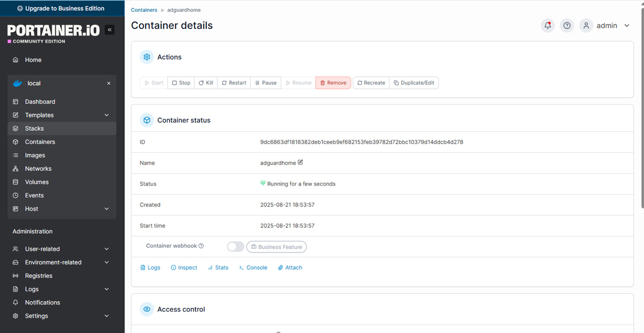Click Upgrade to Business Edition banner
This screenshot has height=333, width=644.
point(62,9)
